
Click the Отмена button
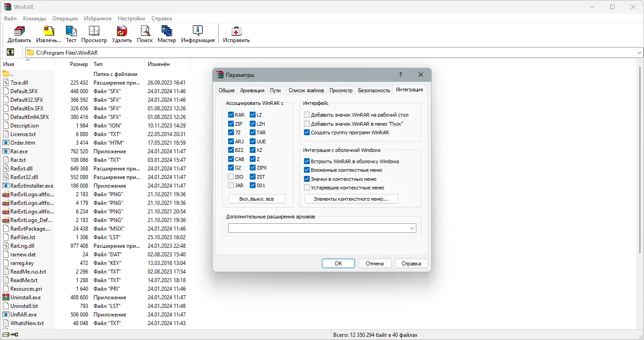pyautogui.click(x=375, y=264)
